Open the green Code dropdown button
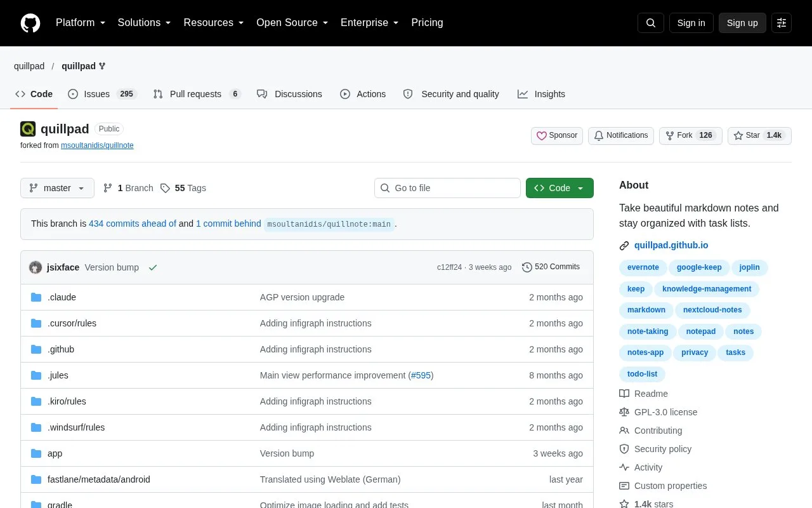 point(560,188)
